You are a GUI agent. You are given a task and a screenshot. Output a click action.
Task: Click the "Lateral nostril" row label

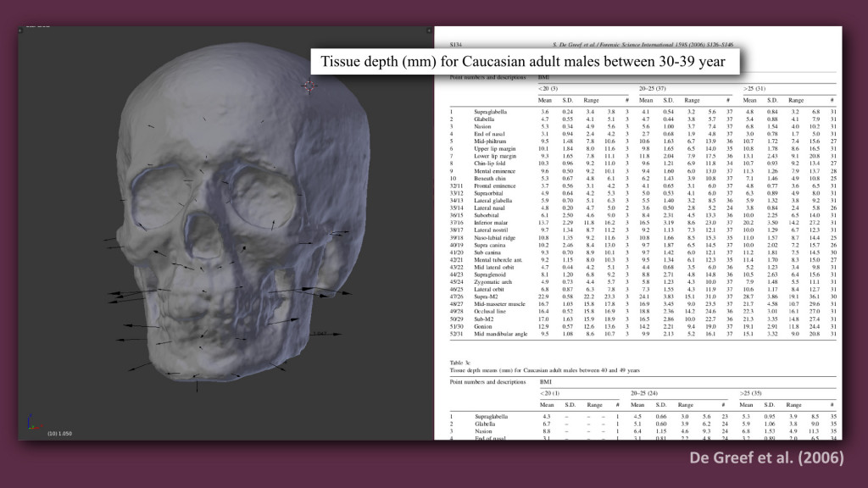[x=491, y=230]
